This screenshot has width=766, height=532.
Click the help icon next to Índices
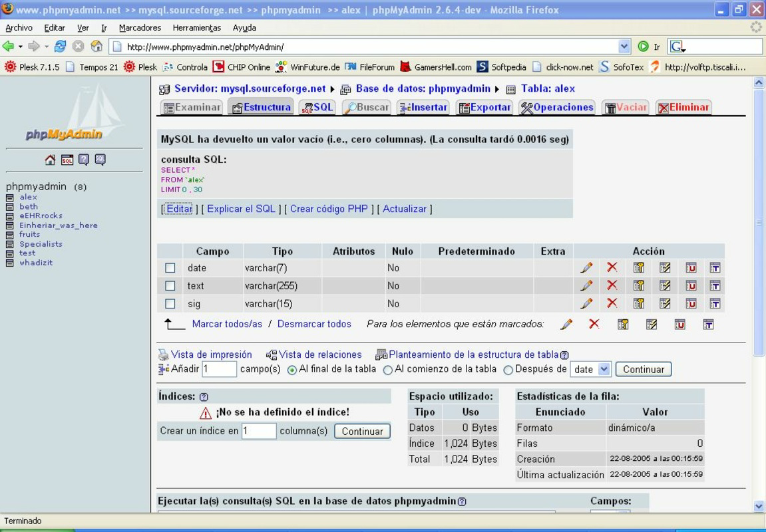[204, 397]
